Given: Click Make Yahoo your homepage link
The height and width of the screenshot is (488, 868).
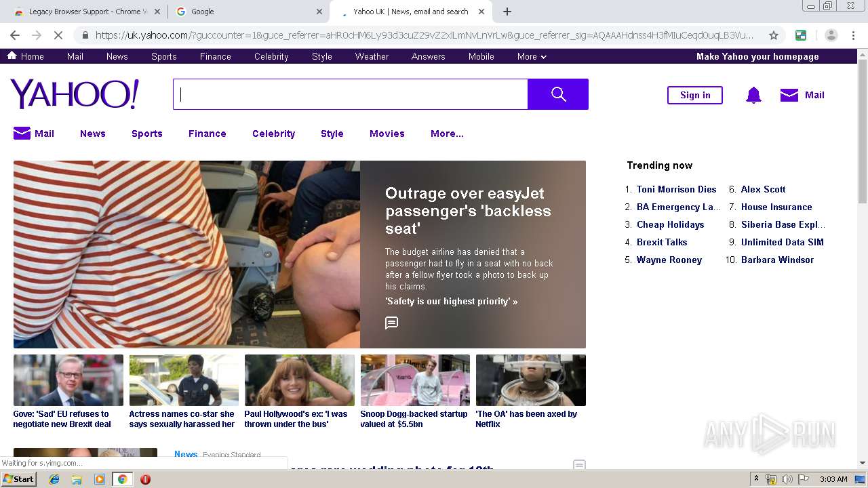Looking at the screenshot, I should [x=757, y=56].
